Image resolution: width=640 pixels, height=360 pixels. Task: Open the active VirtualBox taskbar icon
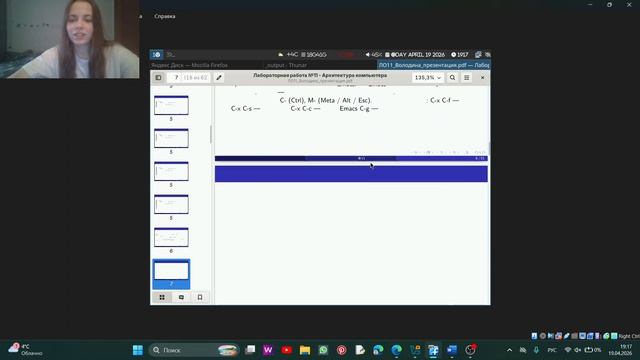point(433,350)
